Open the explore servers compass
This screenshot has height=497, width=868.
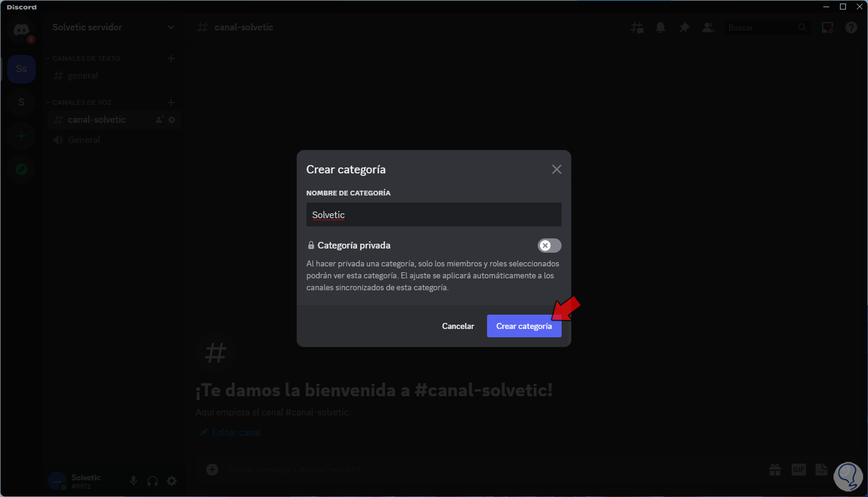pos(21,169)
